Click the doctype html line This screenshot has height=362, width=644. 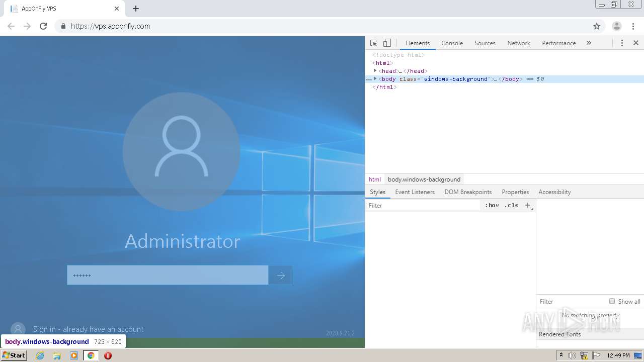point(398,55)
